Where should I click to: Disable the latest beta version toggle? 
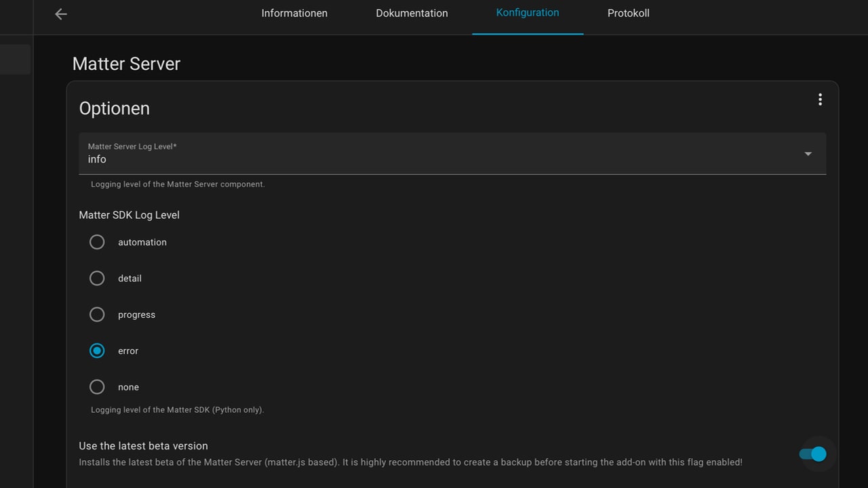coord(812,454)
